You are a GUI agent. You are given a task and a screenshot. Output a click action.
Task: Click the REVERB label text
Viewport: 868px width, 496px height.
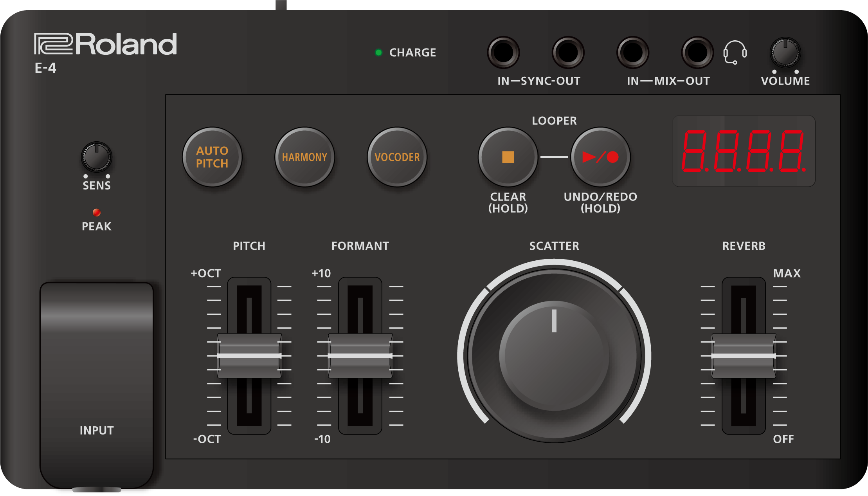pos(744,246)
